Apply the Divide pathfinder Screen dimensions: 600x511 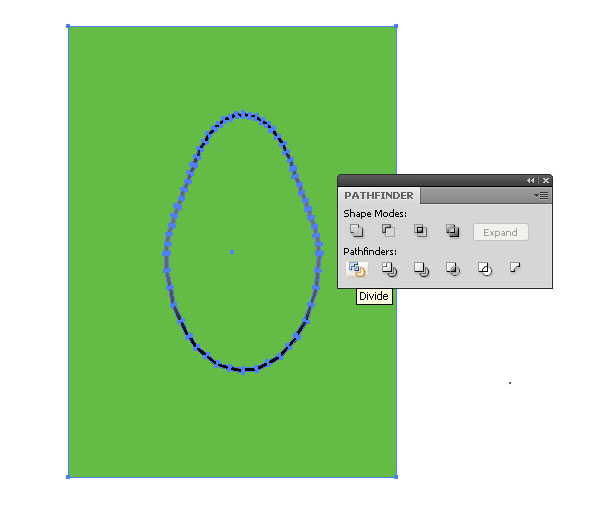[357, 269]
